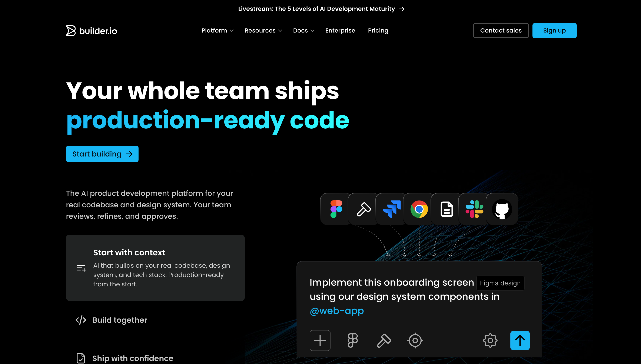Click the document file icon

pos(447,209)
